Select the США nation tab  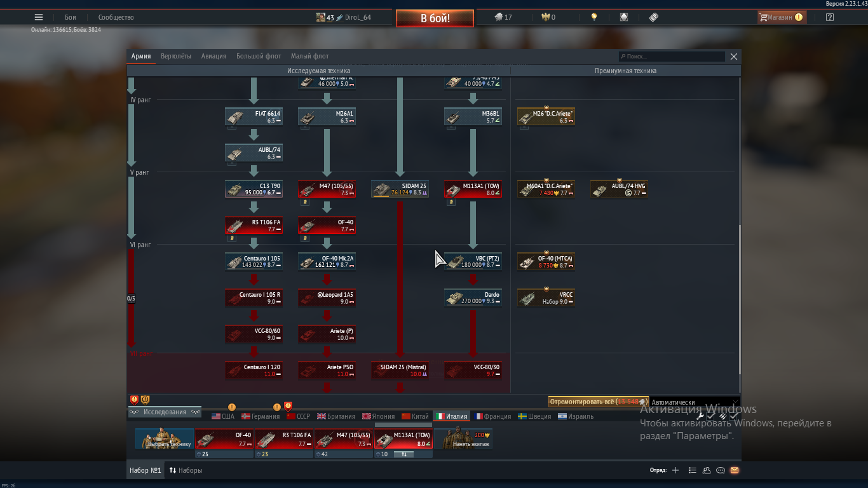(x=223, y=416)
